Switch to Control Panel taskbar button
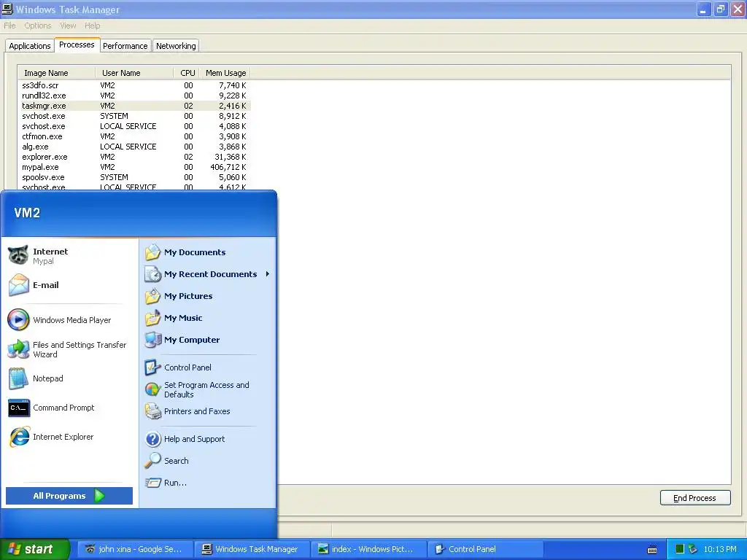 tap(486, 549)
